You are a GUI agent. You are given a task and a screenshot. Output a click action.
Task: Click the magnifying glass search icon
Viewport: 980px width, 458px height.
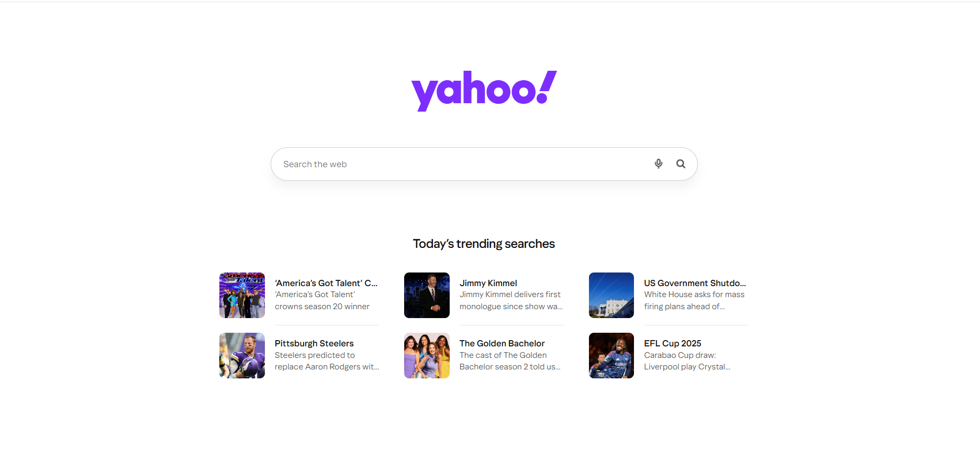681,164
